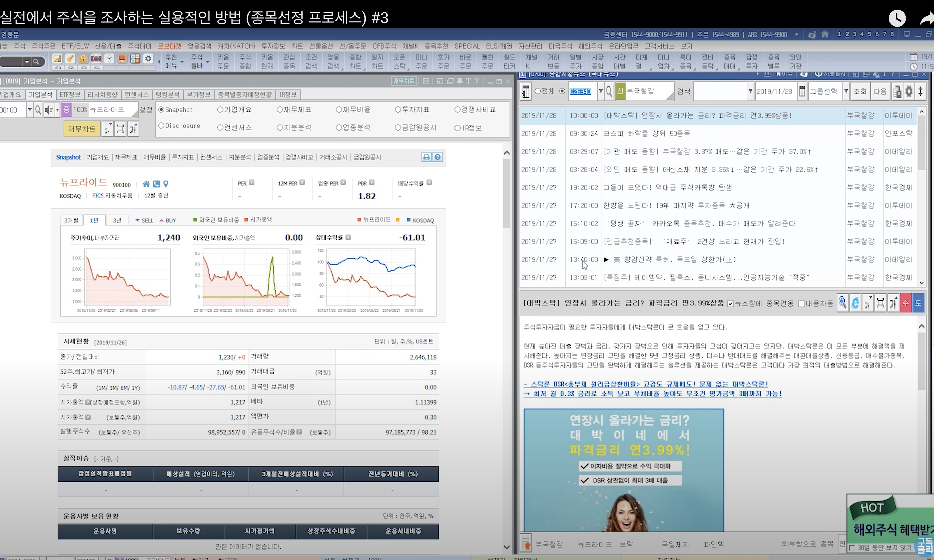Click the speaker sound icon near stock code
The width and height of the screenshot is (934, 560).
(49, 110)
